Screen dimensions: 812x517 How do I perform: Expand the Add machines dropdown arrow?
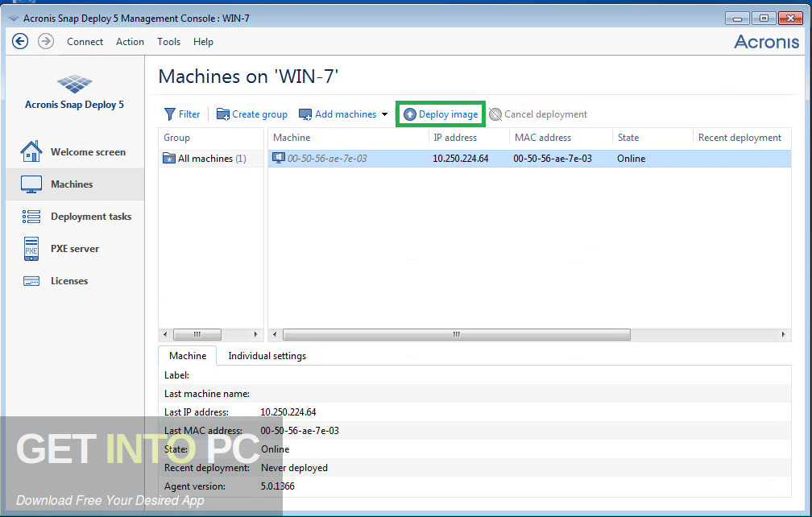385,114
